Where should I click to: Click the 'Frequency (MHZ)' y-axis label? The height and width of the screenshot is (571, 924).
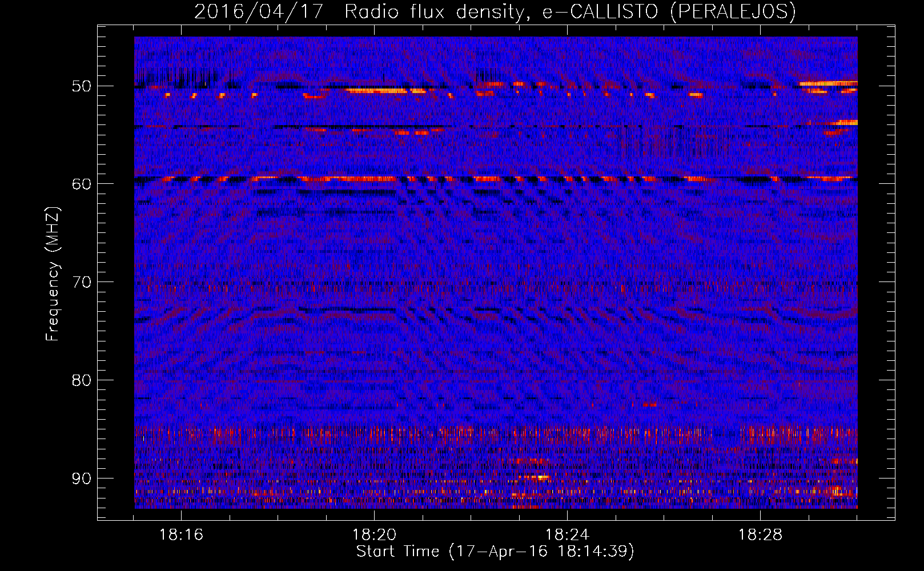53,274
